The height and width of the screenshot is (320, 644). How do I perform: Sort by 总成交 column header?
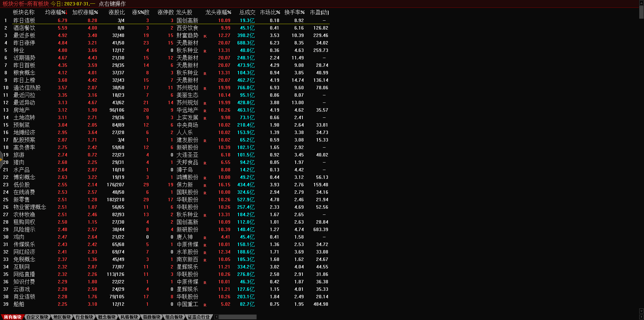tap(247, 12)
